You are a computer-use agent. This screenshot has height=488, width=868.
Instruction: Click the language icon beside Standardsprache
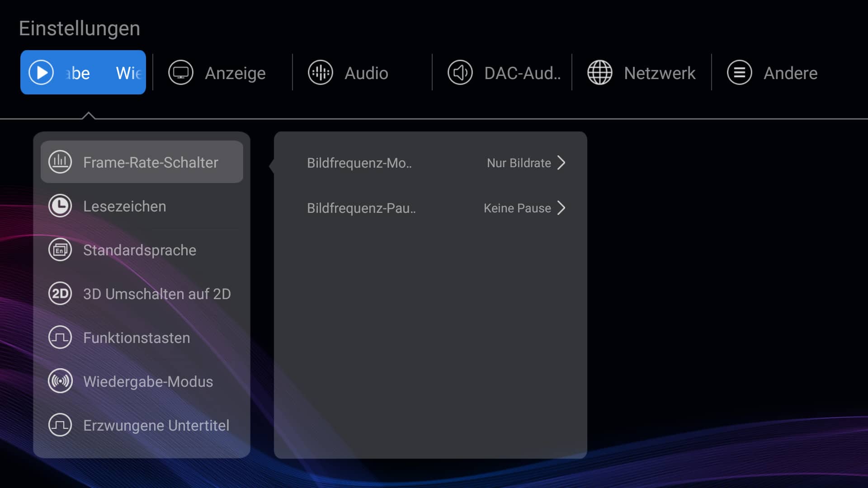pos(60,250)
